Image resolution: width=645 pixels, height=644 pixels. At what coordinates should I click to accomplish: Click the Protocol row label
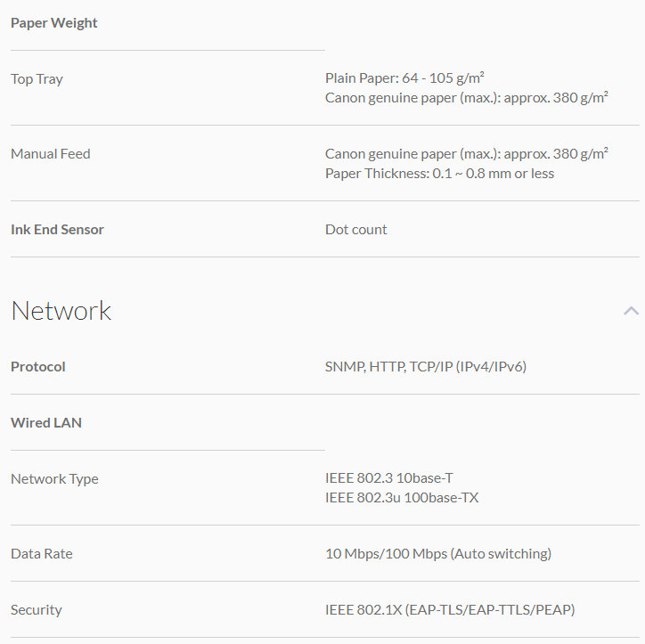point(38,367)
